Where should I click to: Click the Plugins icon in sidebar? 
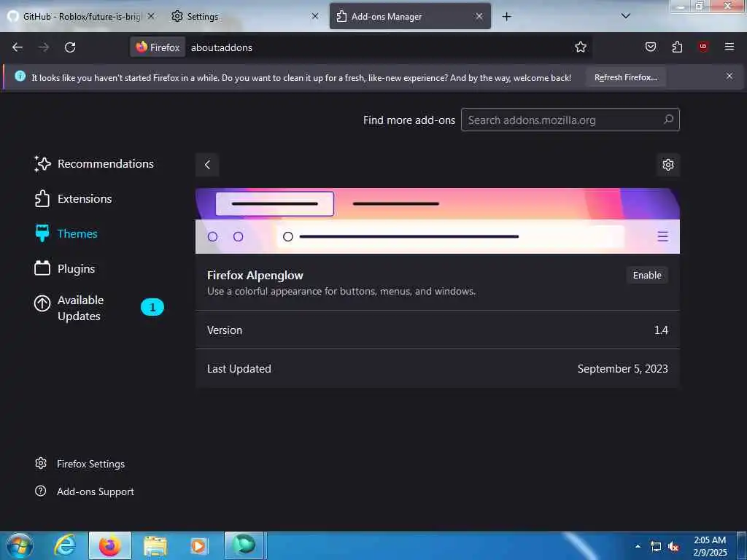(42, 268)
